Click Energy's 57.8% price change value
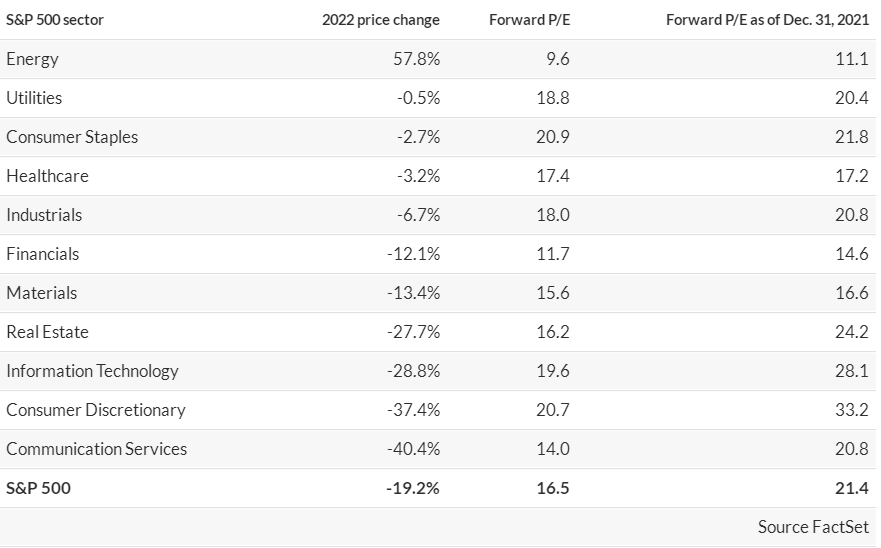The image size is (881, 548). pyautogui.click(x=417, y=59)
